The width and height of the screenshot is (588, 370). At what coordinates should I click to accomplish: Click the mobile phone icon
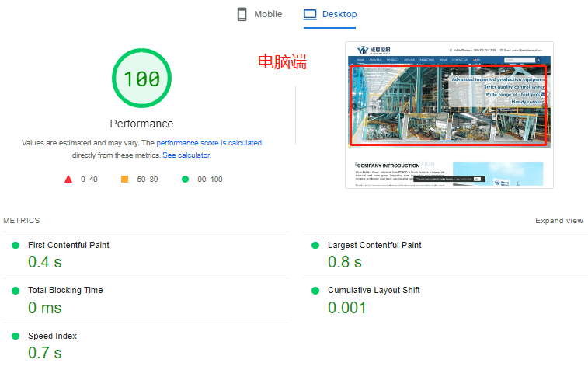[x=242, y=14]
